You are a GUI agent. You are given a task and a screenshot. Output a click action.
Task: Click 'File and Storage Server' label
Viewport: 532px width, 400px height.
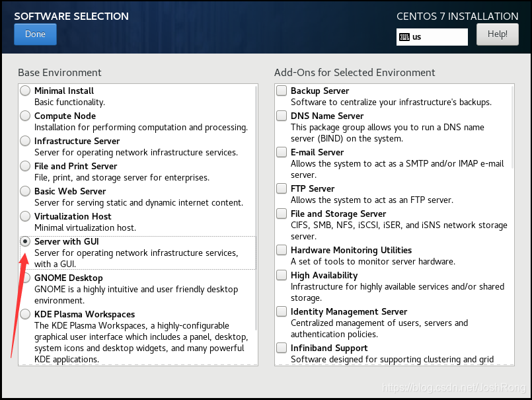click(x=338, y=214)
